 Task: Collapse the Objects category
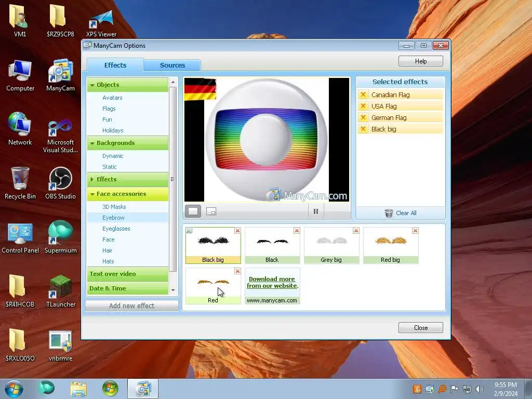pyautogui.click(x=128, y=85)
